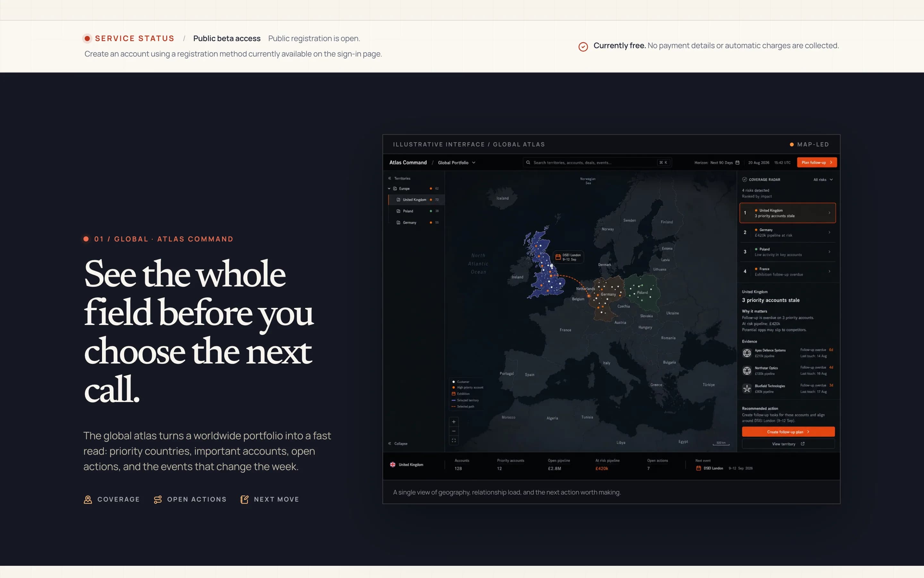Click the High priority account legend entry
924x578 pixels.
point(468,387)
